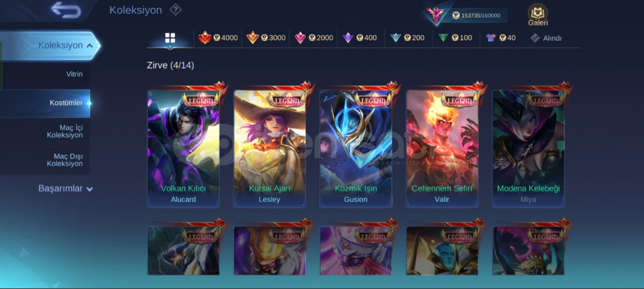Viewport: 644px width, 289px height.
Task: Toggle the Alındı owned filter
Action: [546, 38]
